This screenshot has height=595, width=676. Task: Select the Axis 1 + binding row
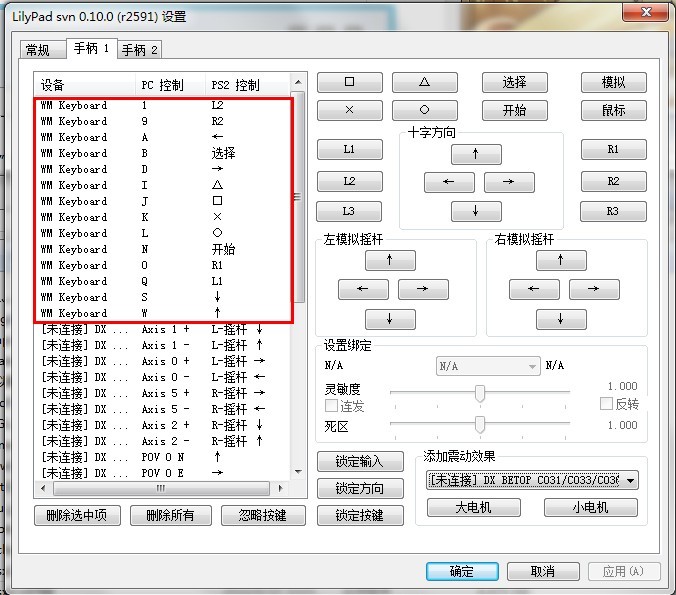[x=163, y=329]
